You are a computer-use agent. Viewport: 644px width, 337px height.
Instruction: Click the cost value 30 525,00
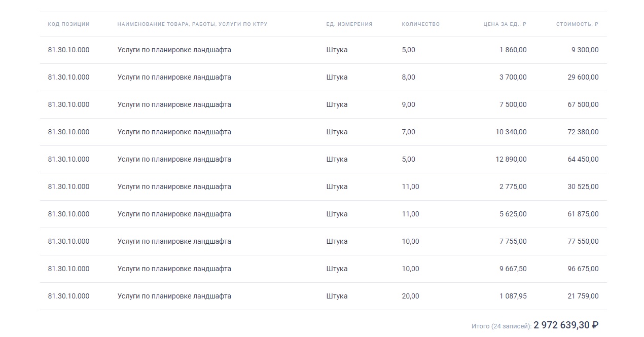coord(583,187)
